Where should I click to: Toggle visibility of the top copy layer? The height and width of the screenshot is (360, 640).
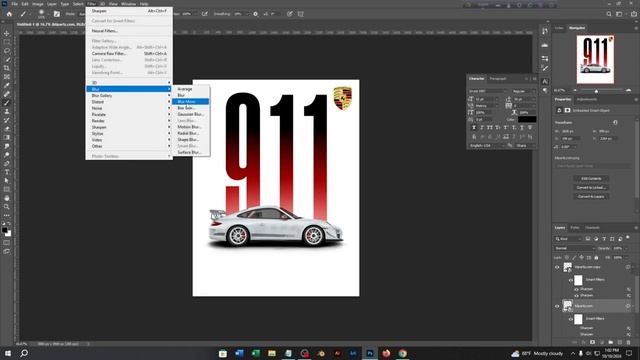click(557, 267)
